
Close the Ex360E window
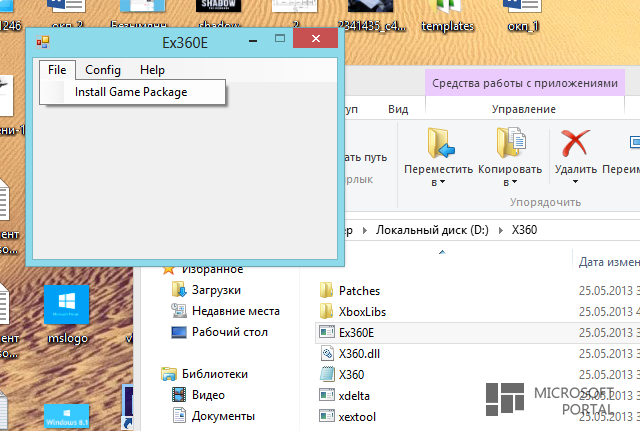pos(316,38)
